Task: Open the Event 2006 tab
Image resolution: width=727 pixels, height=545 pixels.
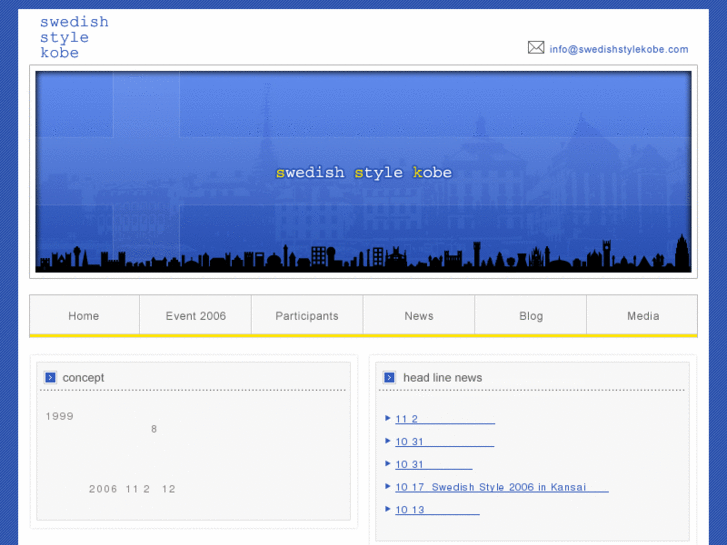Action: click(196, 315)
